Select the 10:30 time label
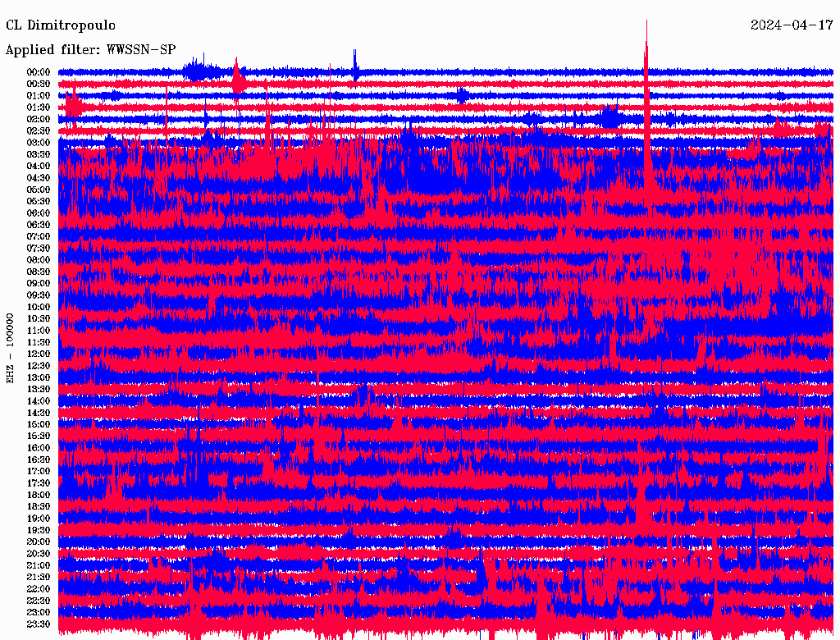 click(x=39, y=318)
